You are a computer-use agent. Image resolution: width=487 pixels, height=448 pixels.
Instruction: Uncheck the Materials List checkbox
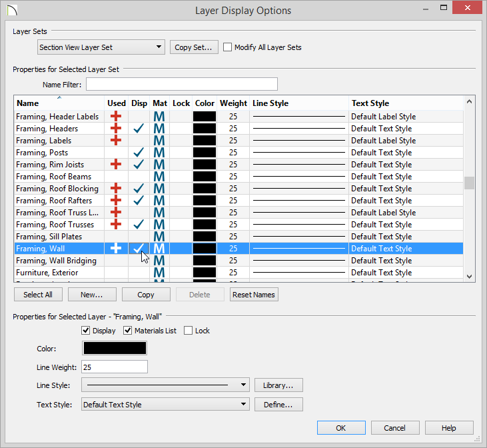tap(127, 331)
